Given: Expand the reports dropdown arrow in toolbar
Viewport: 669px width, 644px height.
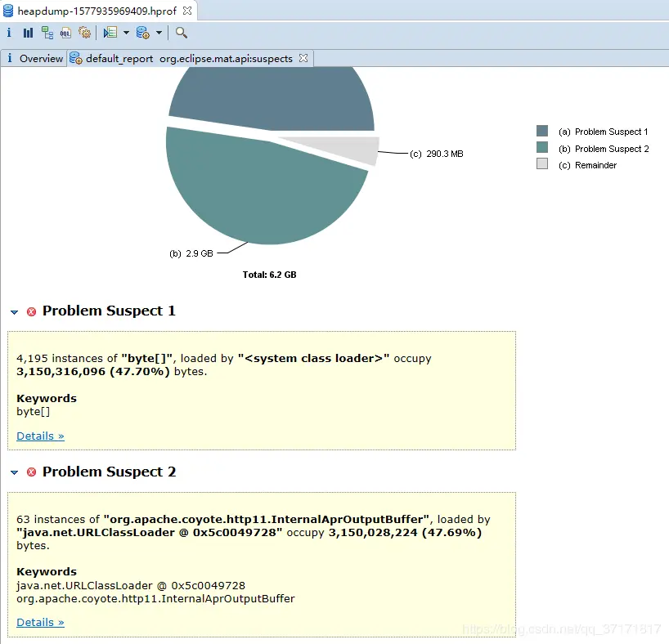Looking at the screenshot, I should tap(126, 33).
